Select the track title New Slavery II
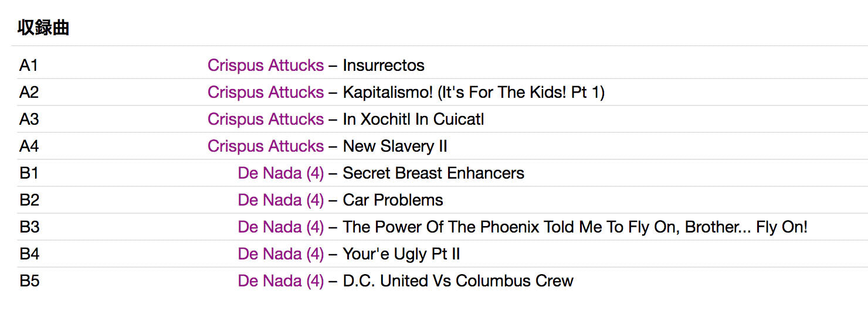The height and width of the screenshot is (311, 868). tap(395, 146)
